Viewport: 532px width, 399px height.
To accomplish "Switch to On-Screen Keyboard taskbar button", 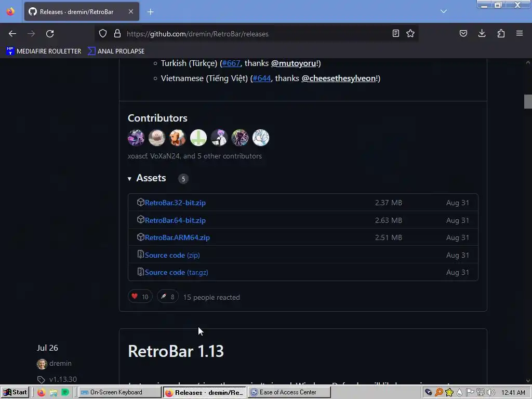I will (x=119, y=393).
